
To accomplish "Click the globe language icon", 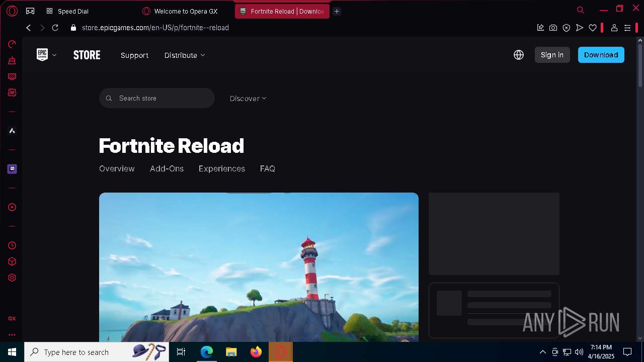I will [x=519, y=55].
